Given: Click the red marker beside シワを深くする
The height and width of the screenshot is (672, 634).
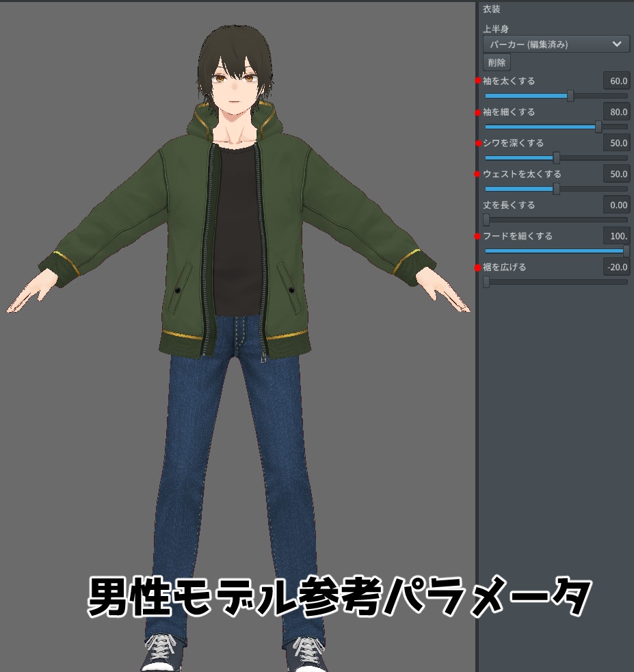Looking at the screenshot, I should [478, 142].
